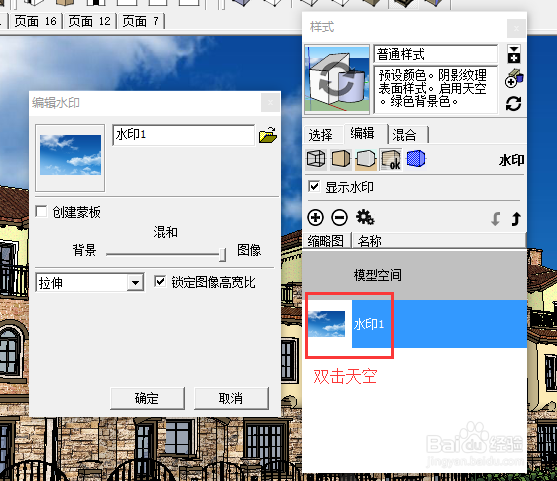The width and height of the screenshot is (557, 481).
Task: Select the 模型空间 row in list
Action: point(415,275)
